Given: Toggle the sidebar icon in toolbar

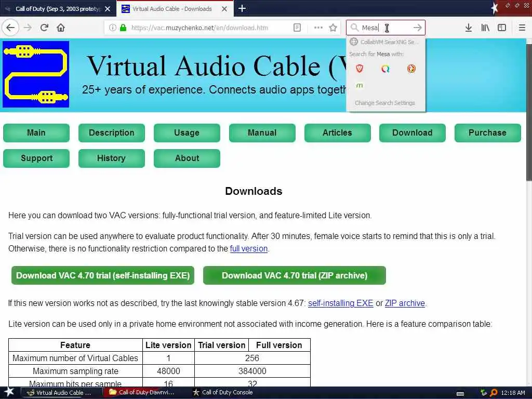Looking at the screenshot, I should [502, 28].
